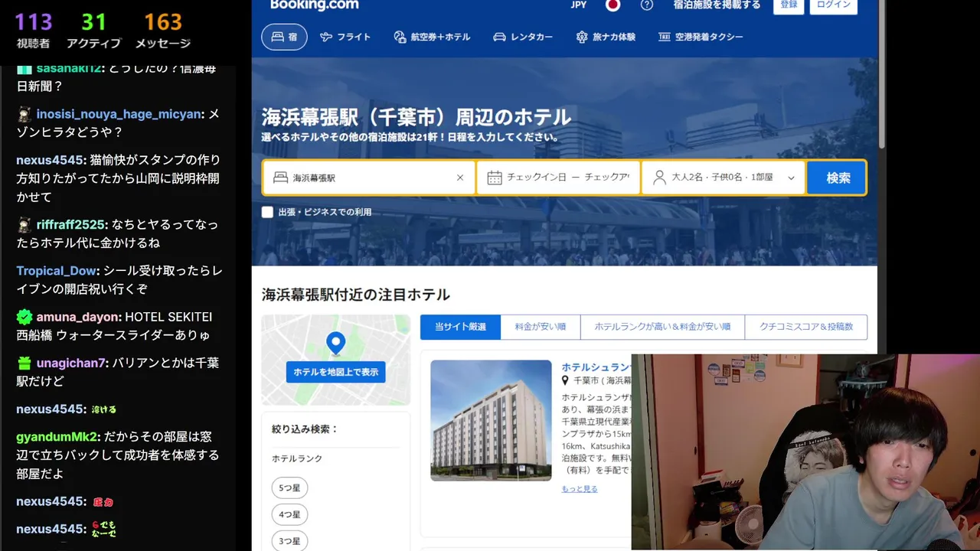Click the ホテルシュラン hotel title link
Screen dimensions: 980x551
[596, 367]
